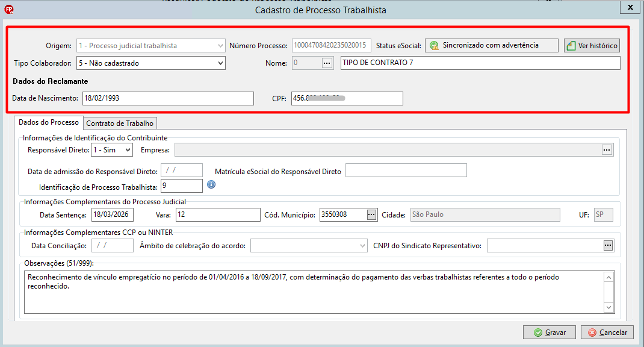Open the Cód. Município lookup ellipsis button
Viewport: 644px width, 347px height.
(x=371, y=214)
